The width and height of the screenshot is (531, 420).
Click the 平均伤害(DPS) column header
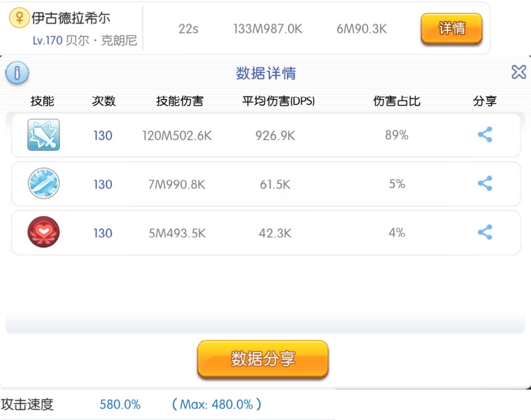click(x=278, y=101)
